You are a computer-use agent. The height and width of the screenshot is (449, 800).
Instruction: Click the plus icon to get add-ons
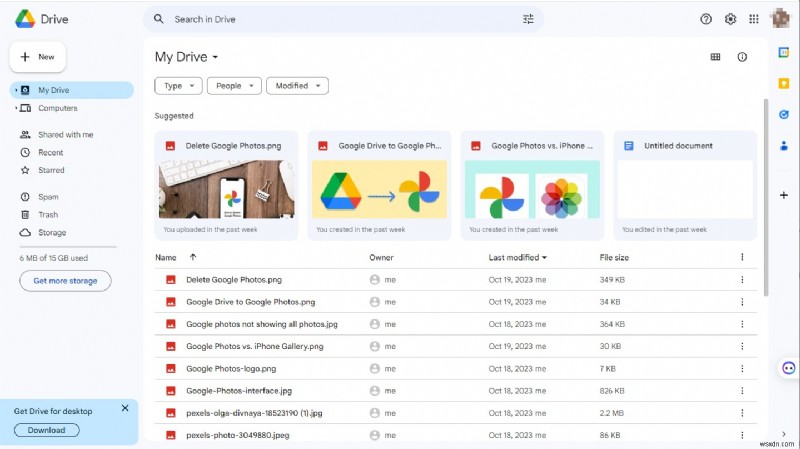(784, 195)
